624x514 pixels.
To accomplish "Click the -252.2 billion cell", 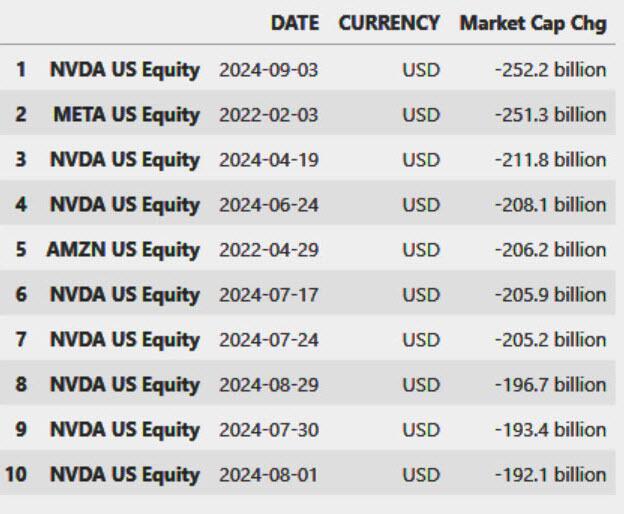I will point(550,70).
